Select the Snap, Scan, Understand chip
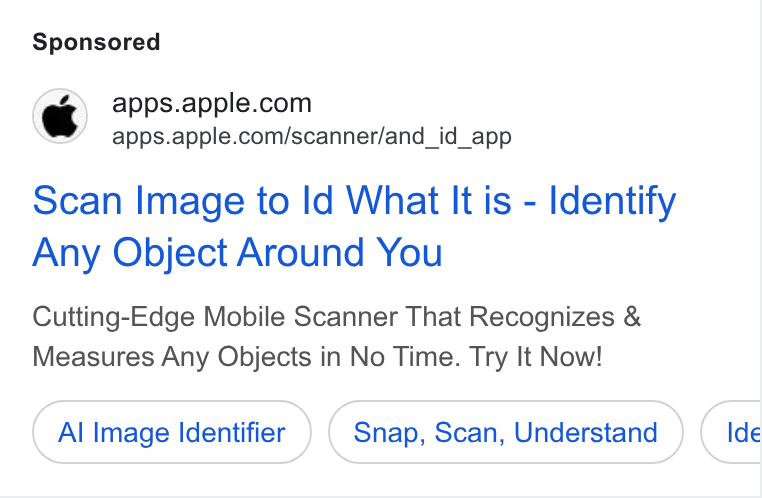 (x=505, y=432)
